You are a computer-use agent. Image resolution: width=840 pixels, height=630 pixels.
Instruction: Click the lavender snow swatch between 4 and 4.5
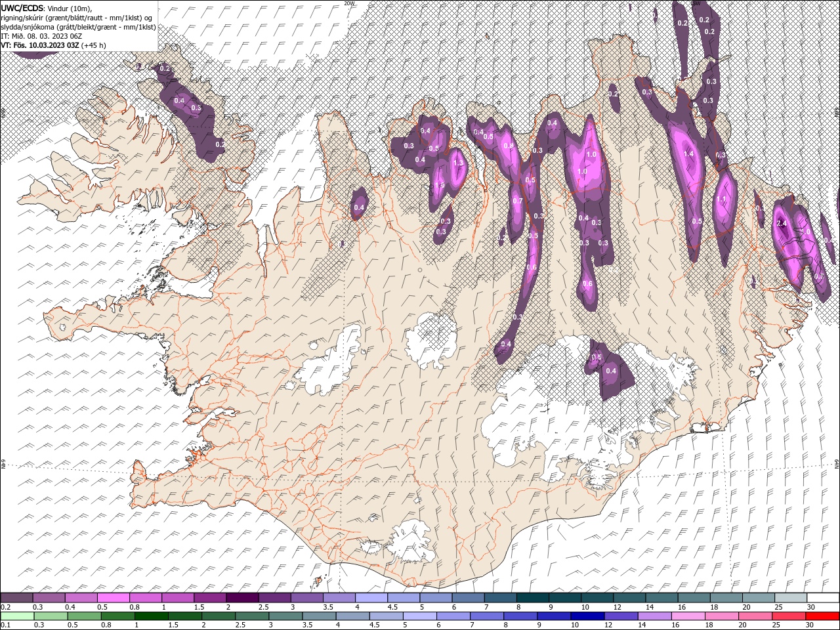(x=371, y=598)
